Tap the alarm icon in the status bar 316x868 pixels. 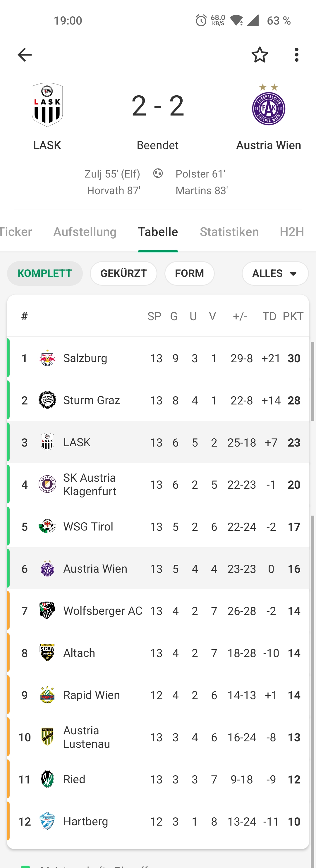click(x=201, y=20)
